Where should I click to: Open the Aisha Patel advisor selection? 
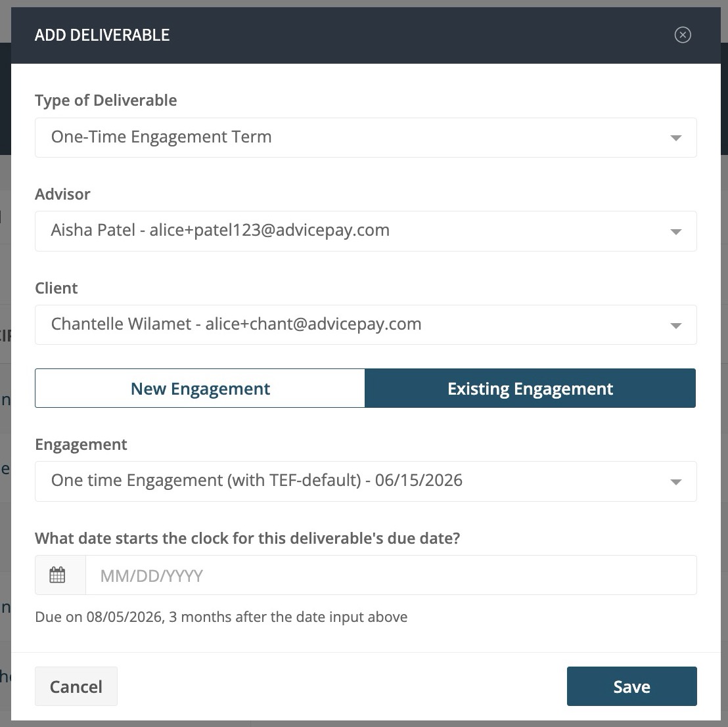366,231
